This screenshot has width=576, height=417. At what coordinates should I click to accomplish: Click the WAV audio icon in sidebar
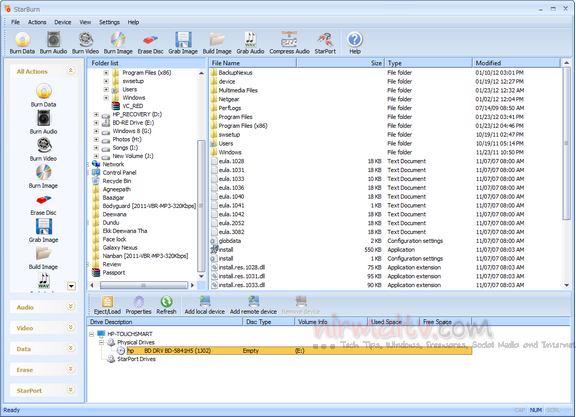pyautogui.click(x=44, y=281)
